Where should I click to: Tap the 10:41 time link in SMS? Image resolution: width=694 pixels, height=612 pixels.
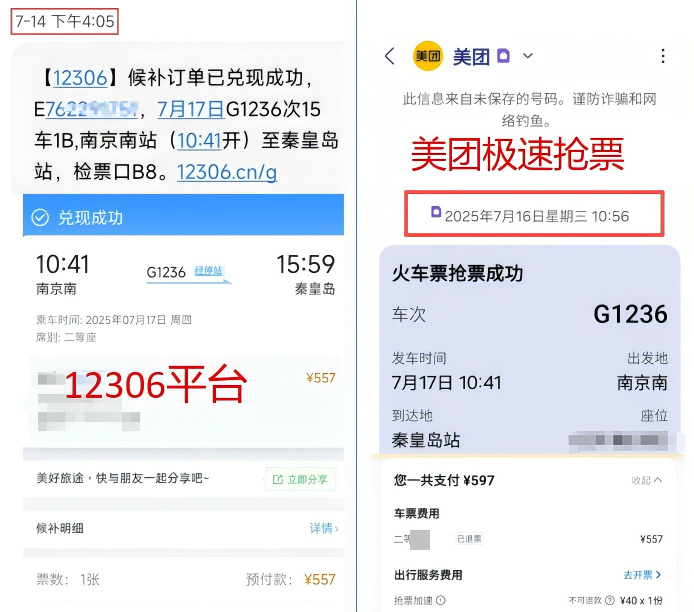(x=199, y=141)
